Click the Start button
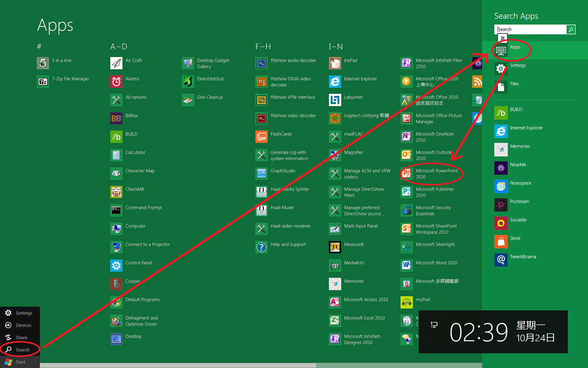This screenshot has width=588, height=368. pyautogui.click(x=20, y=362)
